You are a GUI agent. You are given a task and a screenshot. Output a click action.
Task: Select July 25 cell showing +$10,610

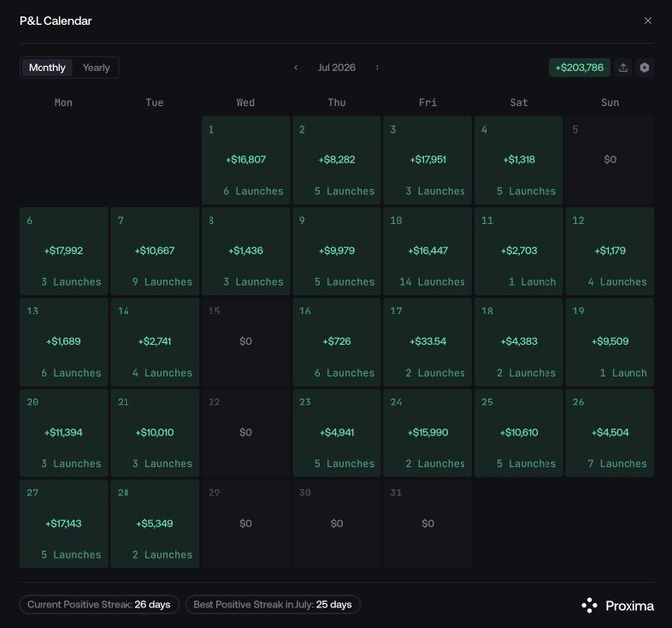click(519, 433)
